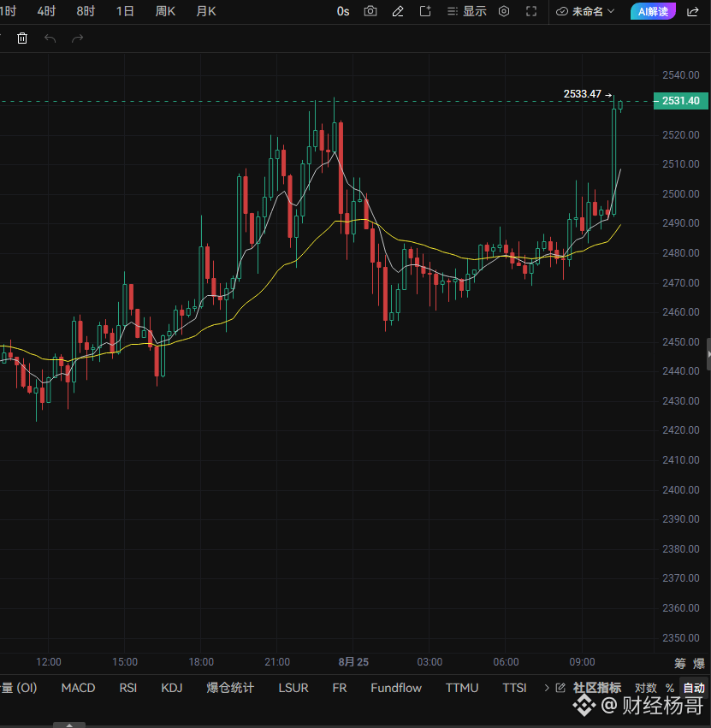Click the share arrow icon
This screenshot has width=711, height=728.
pos(692,11)
